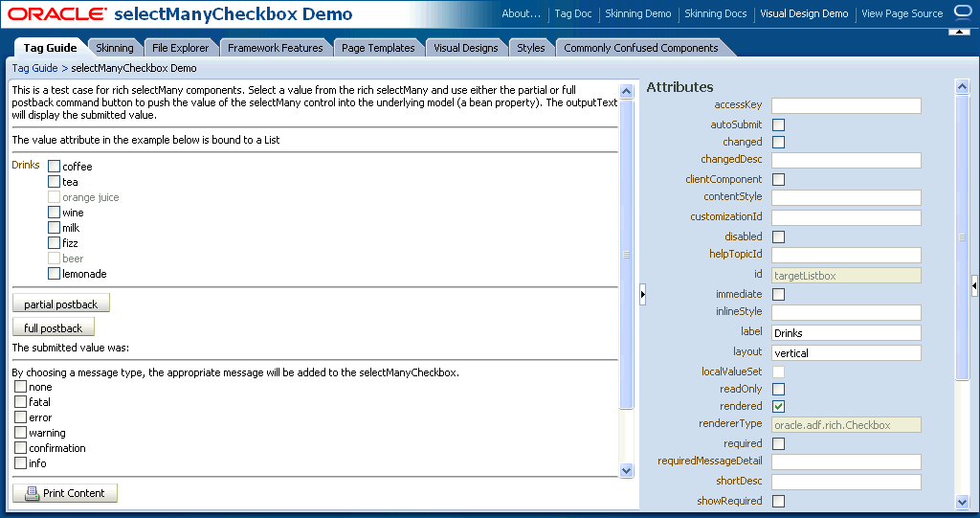The width and height of the screenshot is (980, 518).
Task: Click the contentStyle input field
Action: pos(846,197)
